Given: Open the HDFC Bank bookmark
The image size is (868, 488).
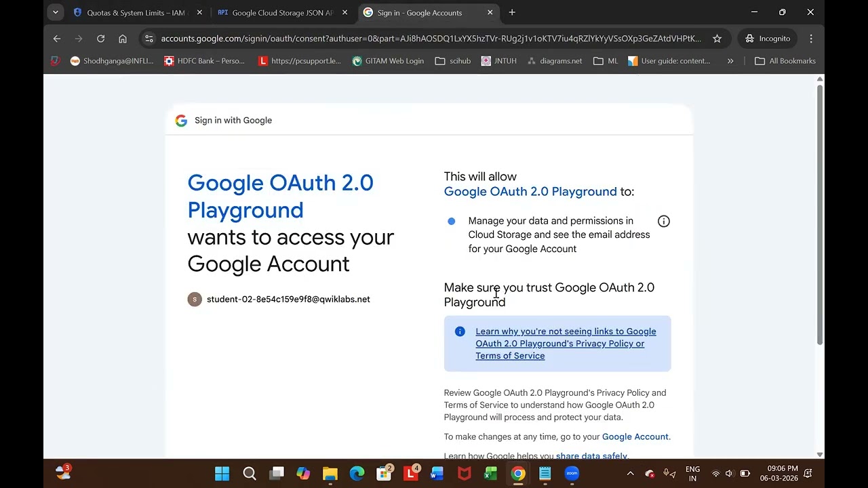Looking at the screenshot, I should pyautogui.click(x=204, y=61).
